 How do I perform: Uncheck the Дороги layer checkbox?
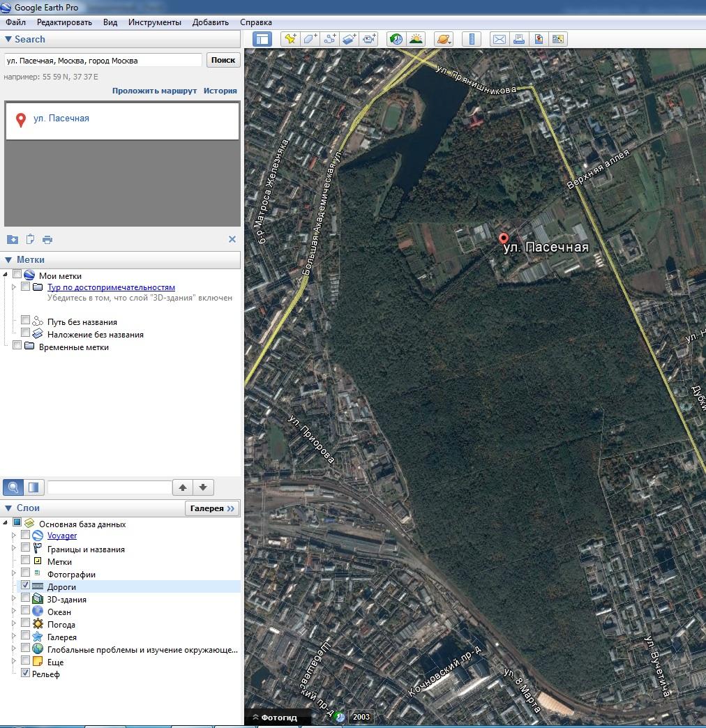click(x=26, y=586)
